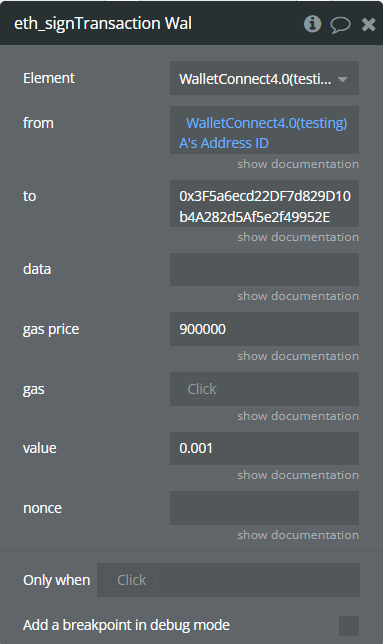Edit the gas price value 900000

[x=264, y=329]
